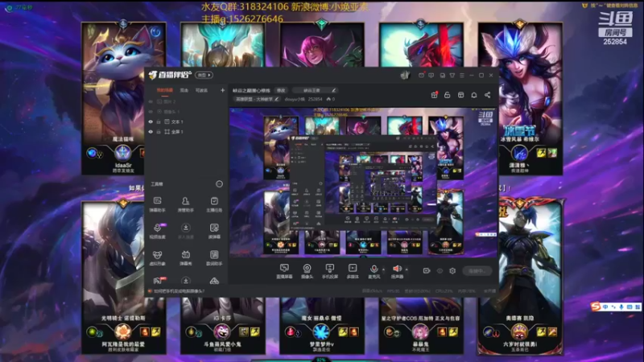Click the room number 252854 in the header

[x=315, y=99]
